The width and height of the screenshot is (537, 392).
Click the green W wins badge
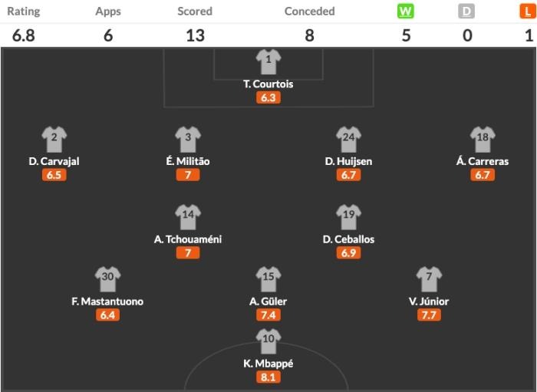point(405,12)
